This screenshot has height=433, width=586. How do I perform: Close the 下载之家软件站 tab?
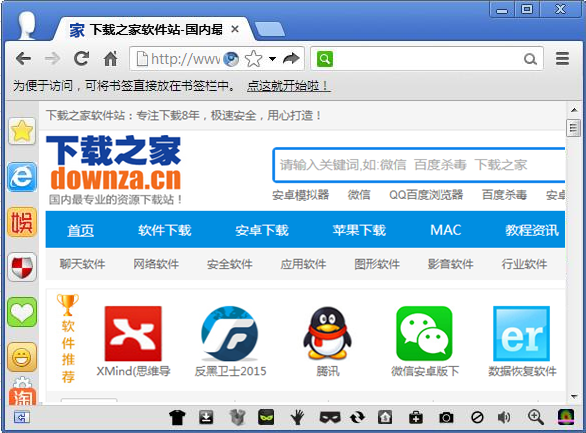(x=235, y=29)
